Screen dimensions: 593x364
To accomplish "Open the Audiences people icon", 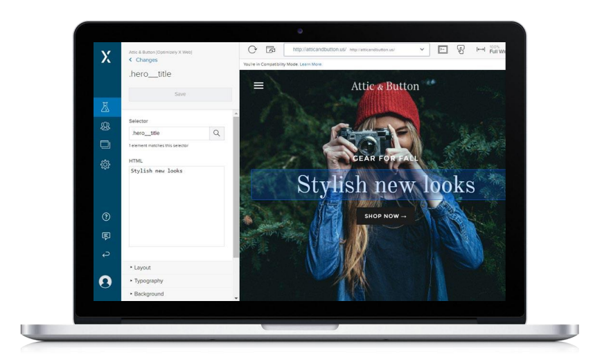I will 106,126.
